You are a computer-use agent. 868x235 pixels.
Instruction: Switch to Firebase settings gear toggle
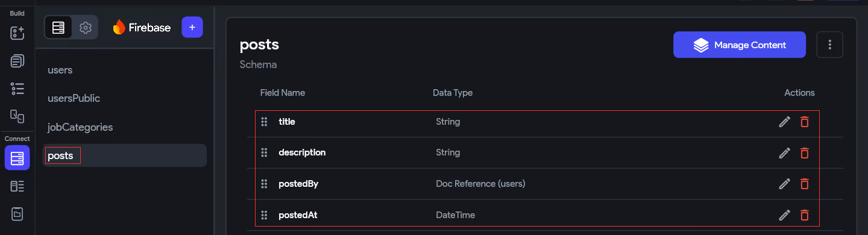(x=85, y=27)
